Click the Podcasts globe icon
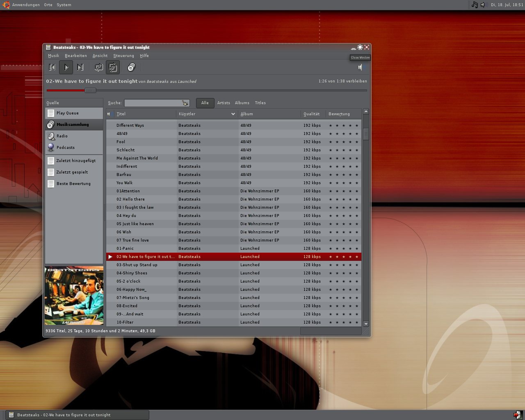 [x=50, y=147]
